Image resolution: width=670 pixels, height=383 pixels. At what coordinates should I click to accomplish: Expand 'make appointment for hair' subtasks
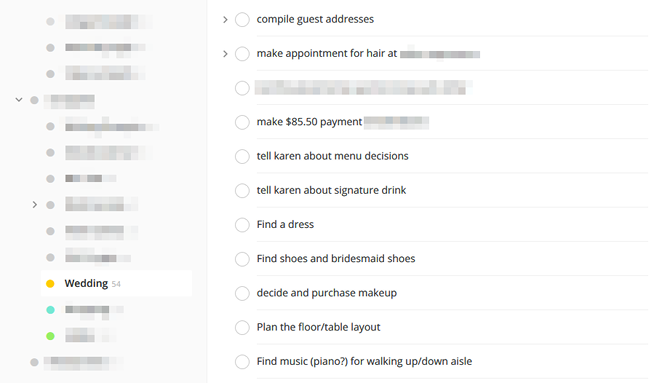(x=225, y=54)
